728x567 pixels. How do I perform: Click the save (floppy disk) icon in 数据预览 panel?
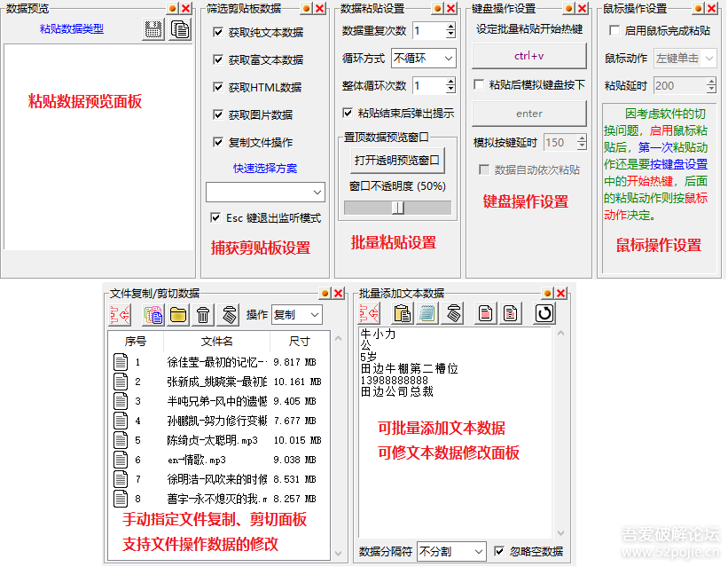pyautogui.click(x=153, y=29)
